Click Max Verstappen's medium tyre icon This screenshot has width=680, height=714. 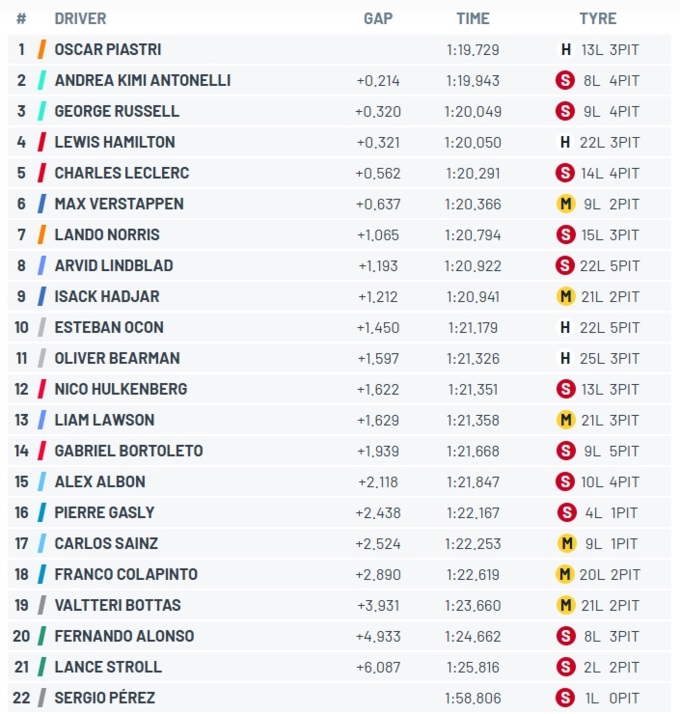coord(565,204)
